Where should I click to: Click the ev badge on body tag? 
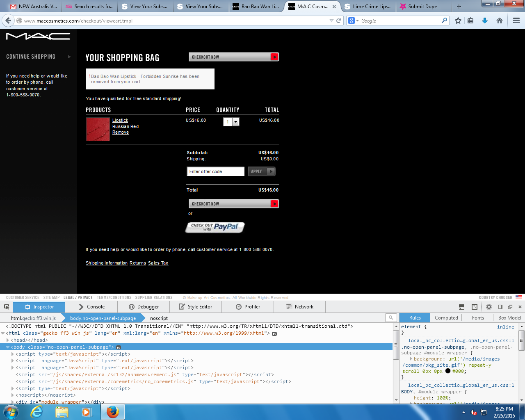(x=119, y=347)
